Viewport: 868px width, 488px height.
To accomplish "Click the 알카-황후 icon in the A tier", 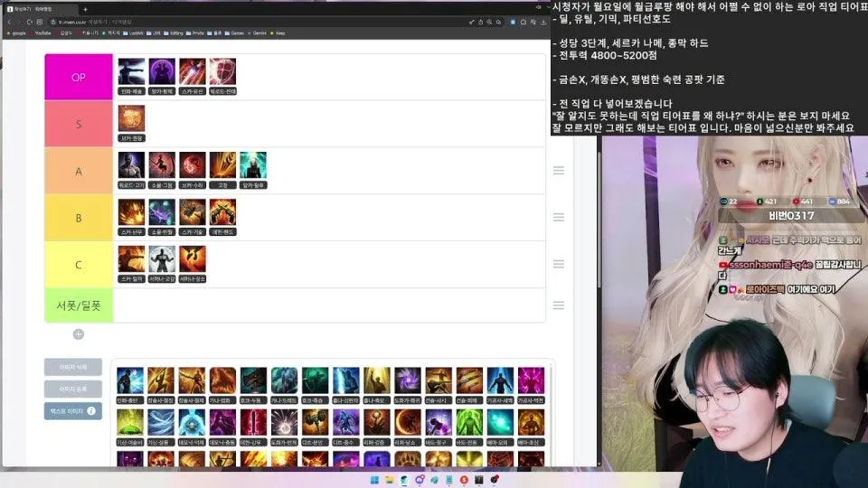I will [x=253, y=165].
